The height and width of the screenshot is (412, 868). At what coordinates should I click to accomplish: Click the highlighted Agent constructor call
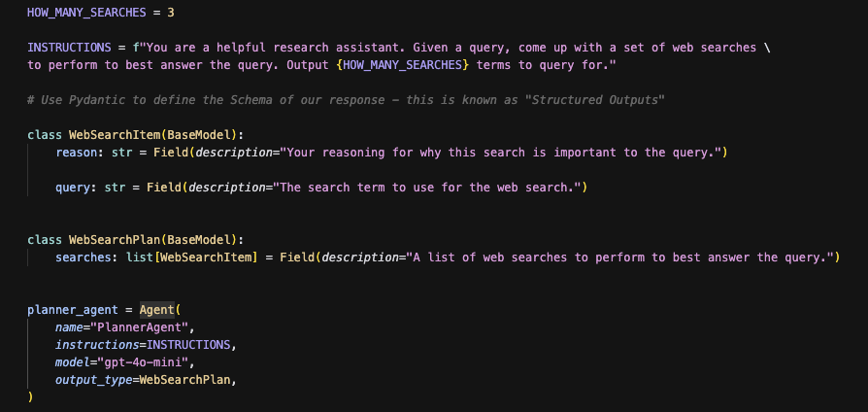157,310
